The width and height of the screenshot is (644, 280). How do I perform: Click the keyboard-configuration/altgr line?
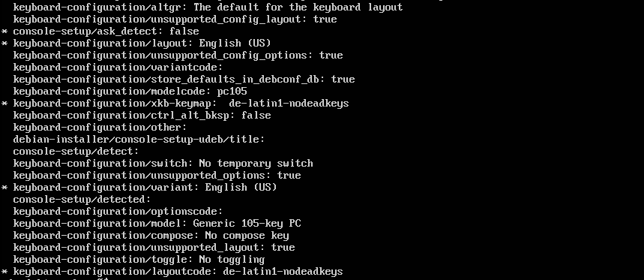coord(208,8)
